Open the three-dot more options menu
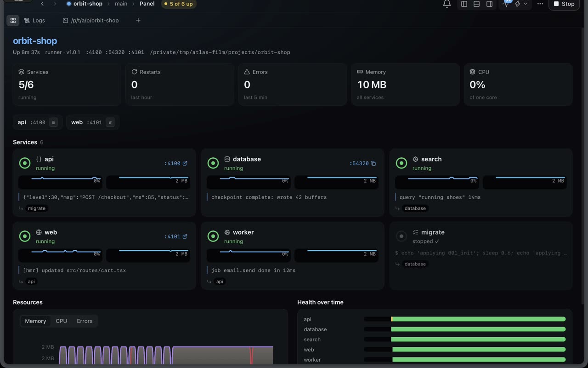 pyautogui.click(x=540, y=4)
